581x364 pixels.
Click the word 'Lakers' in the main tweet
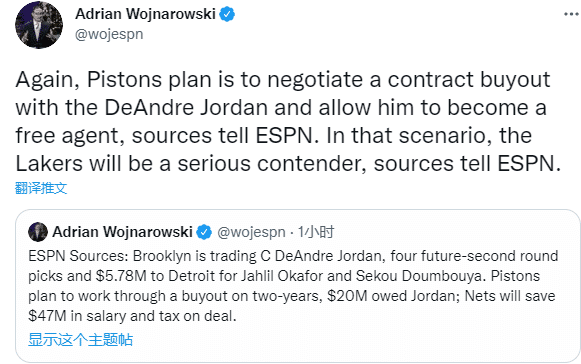tap(49, 163)
